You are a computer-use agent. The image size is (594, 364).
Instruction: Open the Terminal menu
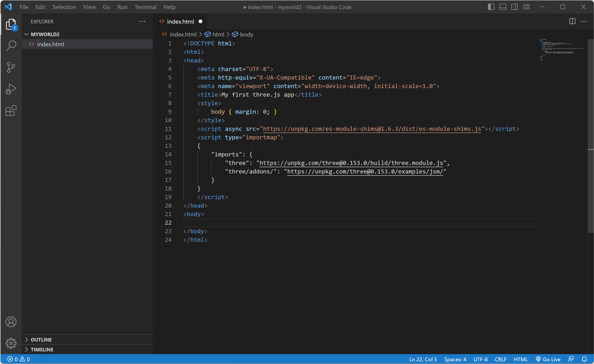[x=145, y=7]
